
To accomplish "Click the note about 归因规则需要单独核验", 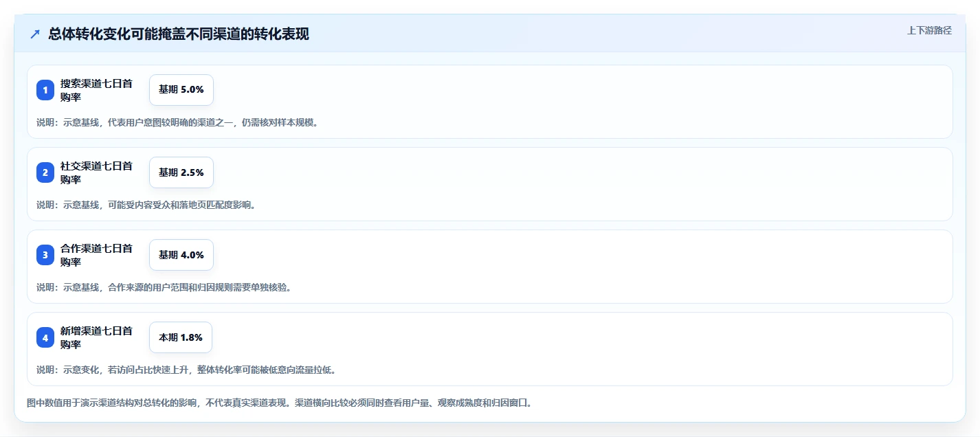I will coord(164,287).
